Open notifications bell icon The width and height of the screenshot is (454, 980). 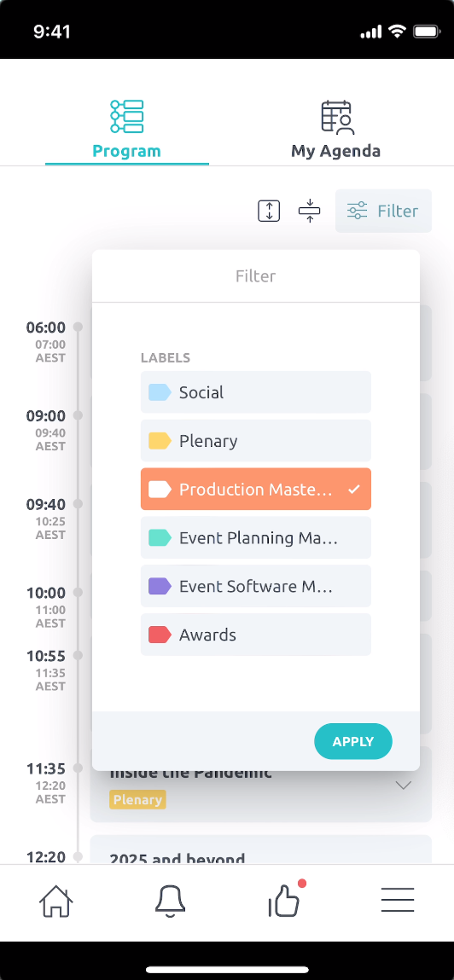[x=170, y=902]
